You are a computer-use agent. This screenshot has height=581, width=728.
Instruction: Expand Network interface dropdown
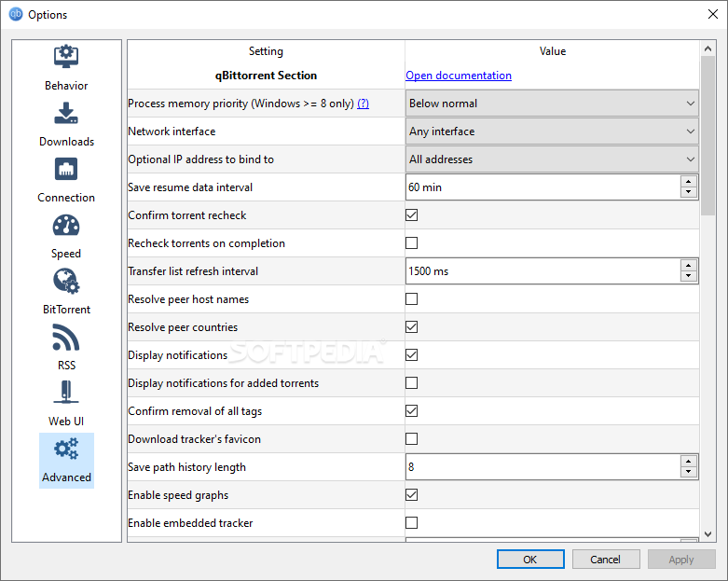552,131
